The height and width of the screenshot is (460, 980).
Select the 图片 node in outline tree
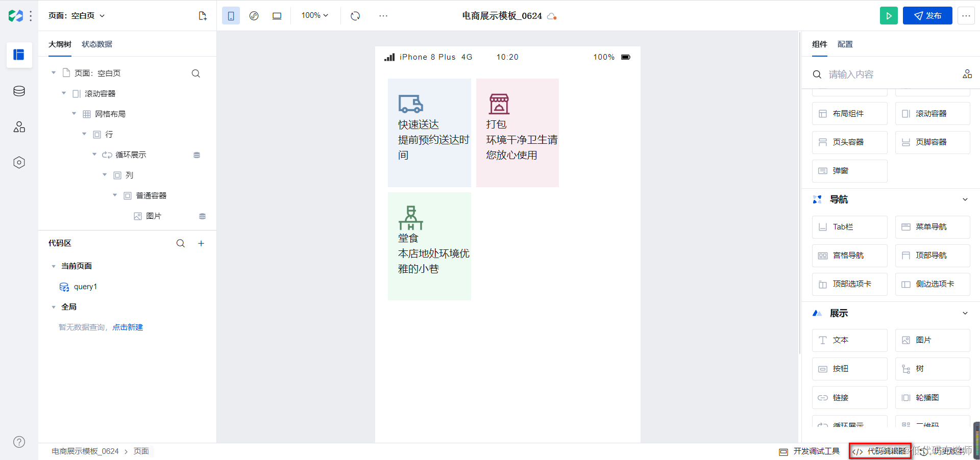154,216
